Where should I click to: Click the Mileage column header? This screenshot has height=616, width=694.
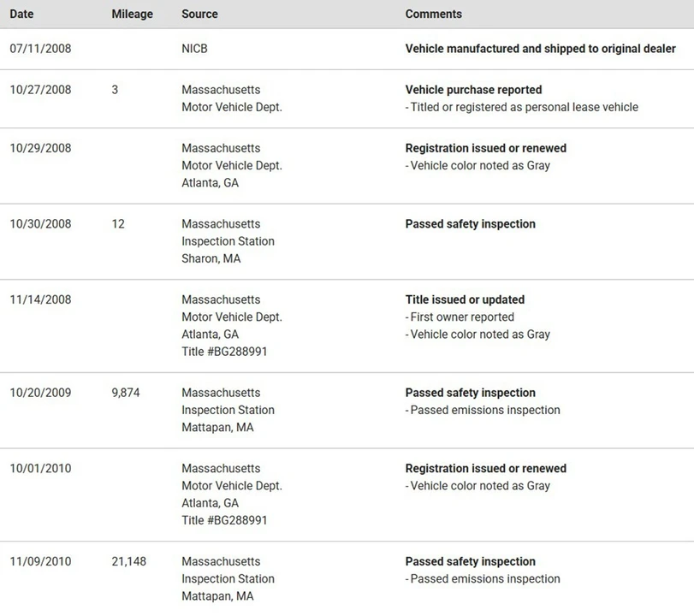(x=132, y=15)
